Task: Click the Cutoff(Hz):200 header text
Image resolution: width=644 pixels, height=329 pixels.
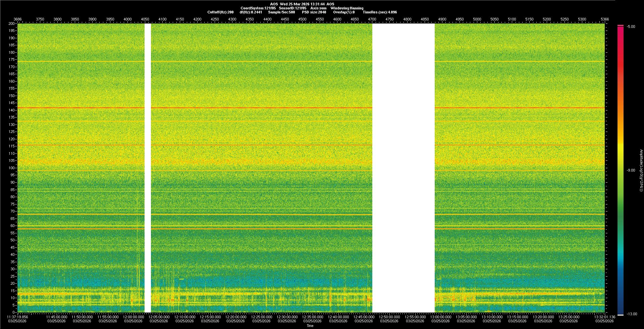Action: pos(220,12)
